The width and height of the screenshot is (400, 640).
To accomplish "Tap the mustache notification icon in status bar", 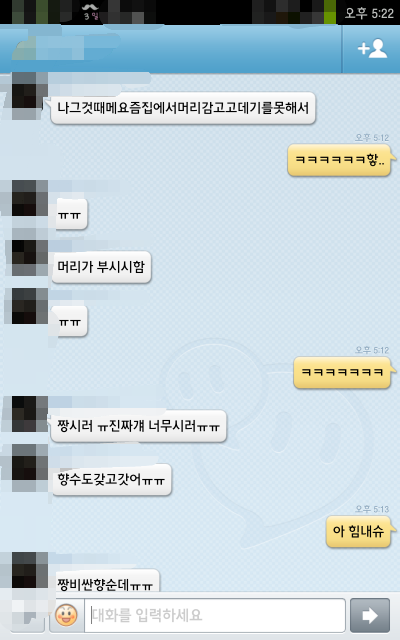I will 91,11.
